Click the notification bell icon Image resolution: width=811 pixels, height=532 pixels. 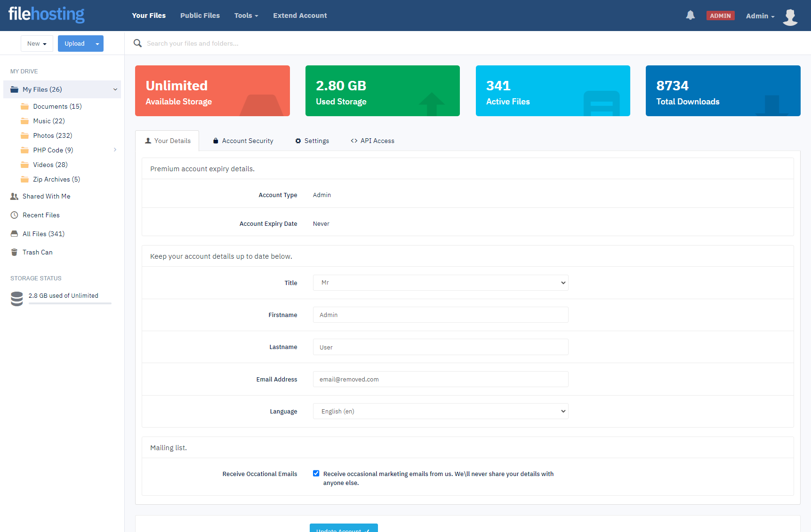[x=690, y=16]
